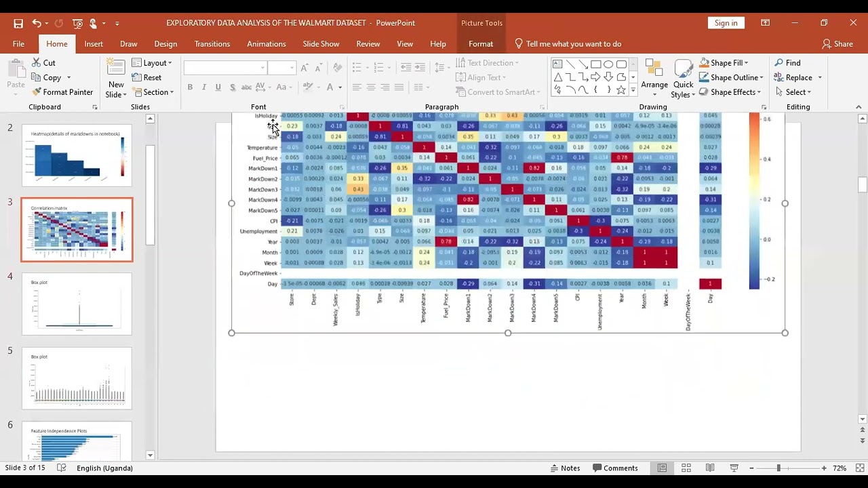Reset the slide layout

(146, 77)
